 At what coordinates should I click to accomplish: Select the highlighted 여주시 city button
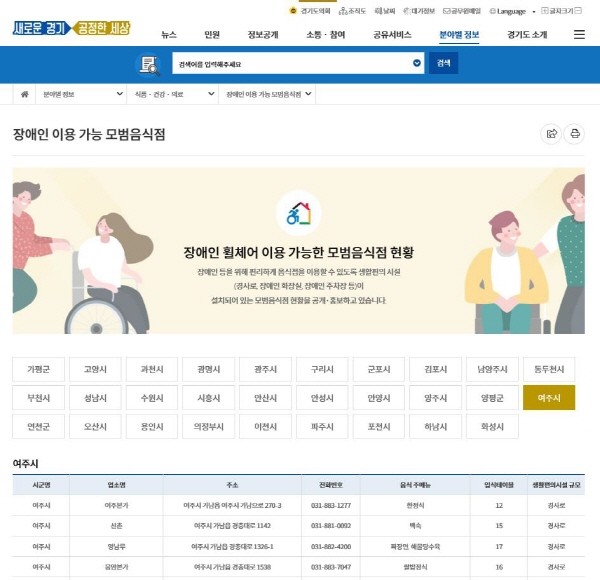(549, 397)
